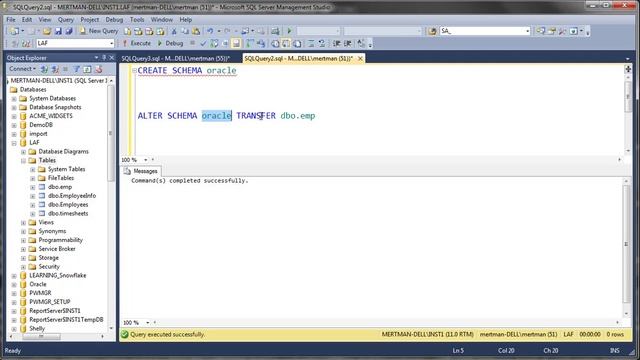This screenshot has width=640, height=360.
Task: Click green Start arrow in standard toolbar
Action: 289,31
